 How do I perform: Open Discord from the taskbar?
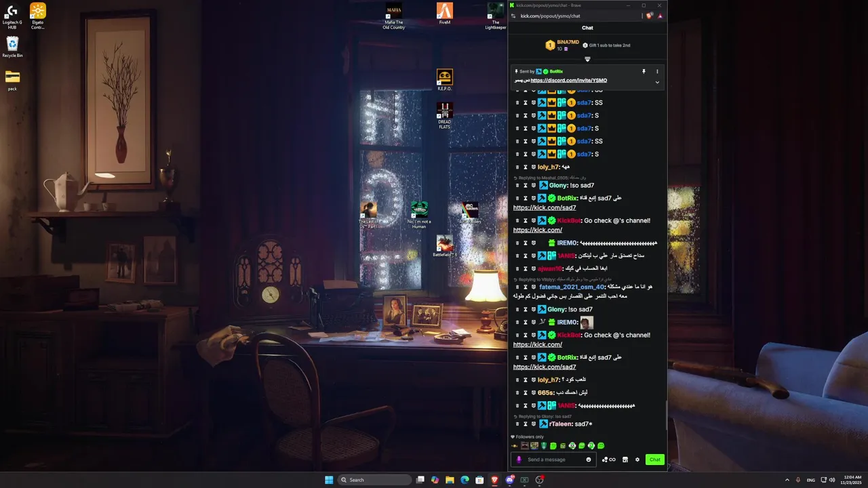pos(509,480)
